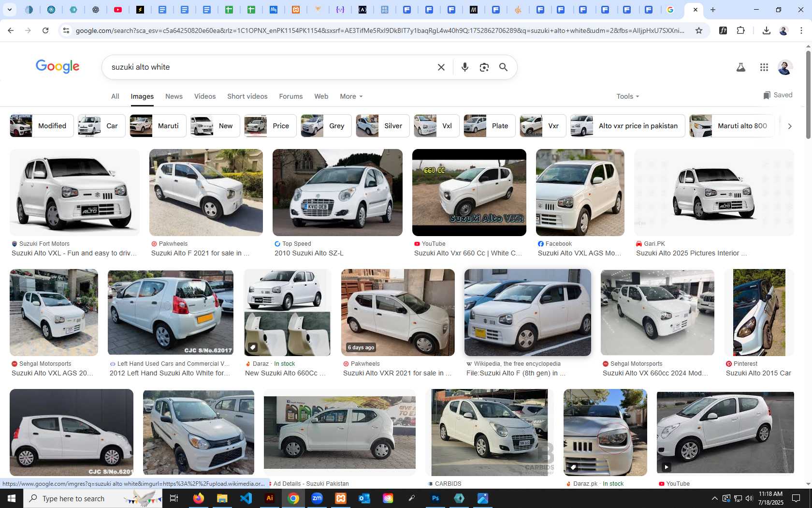Start voice search with the microphone icon
812x508 pixels.
[x=464, y=67]
